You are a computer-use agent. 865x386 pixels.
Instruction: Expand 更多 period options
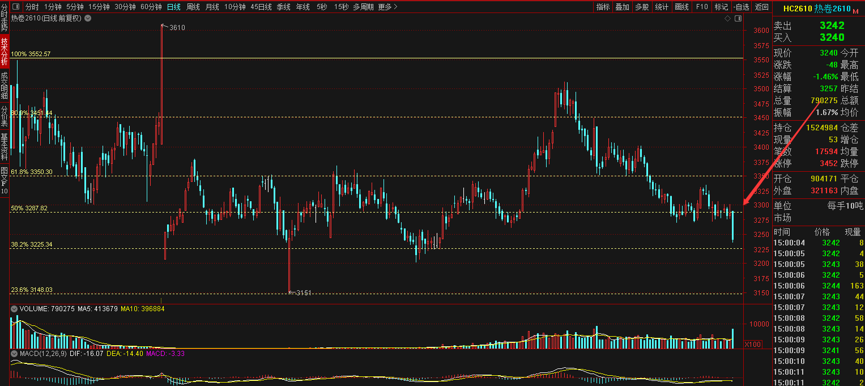[388, 7]
